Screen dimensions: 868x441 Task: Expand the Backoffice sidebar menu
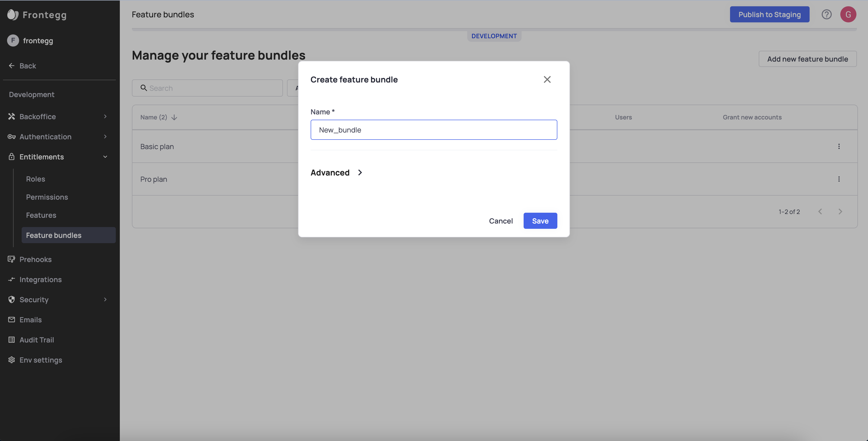click(x=105, y=116)
